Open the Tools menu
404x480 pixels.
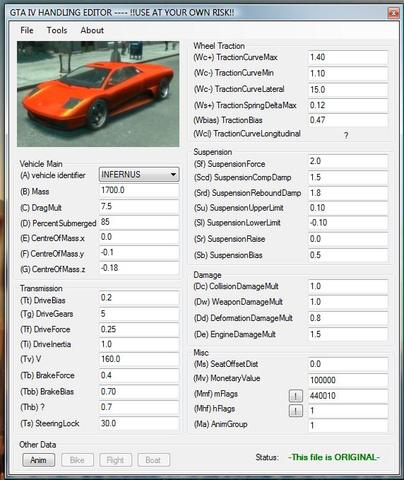pyautogui.click(x=57, y=30)
